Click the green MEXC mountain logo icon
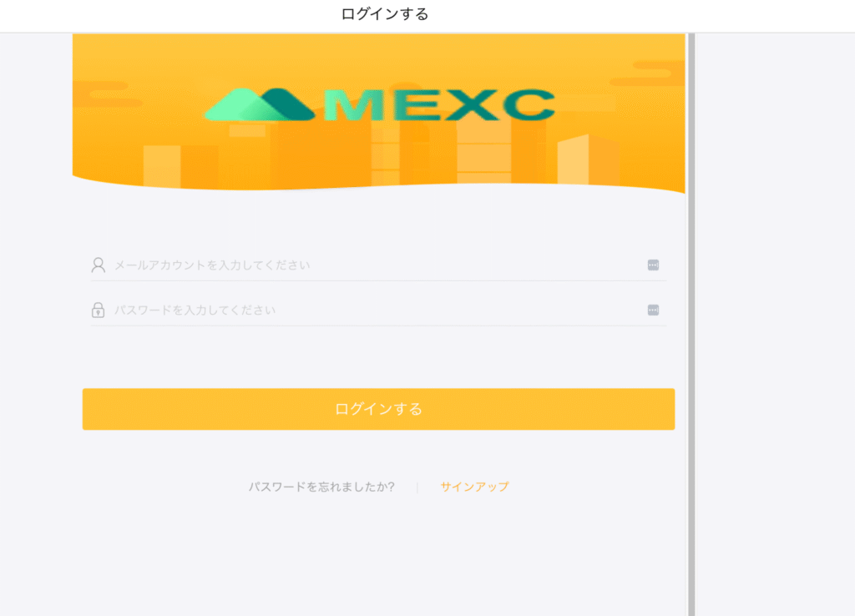855x616 pixels. coord(261,105)
